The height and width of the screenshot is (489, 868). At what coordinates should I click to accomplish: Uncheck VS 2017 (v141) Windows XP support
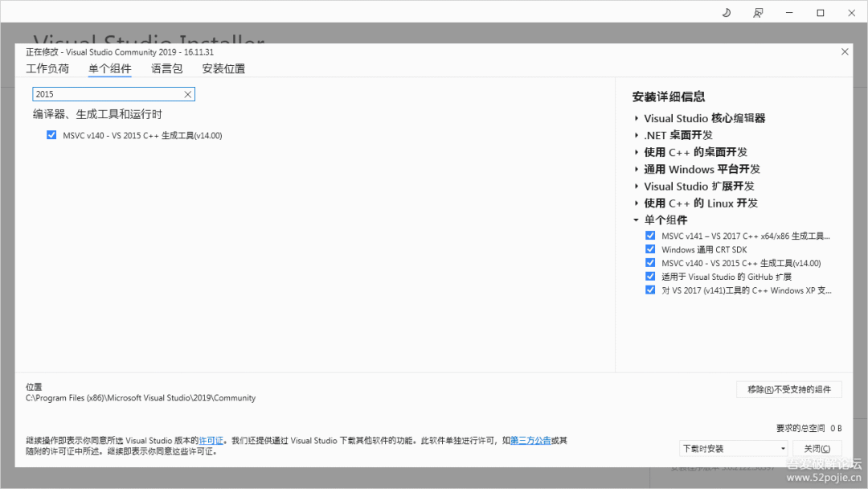[650, 290]
